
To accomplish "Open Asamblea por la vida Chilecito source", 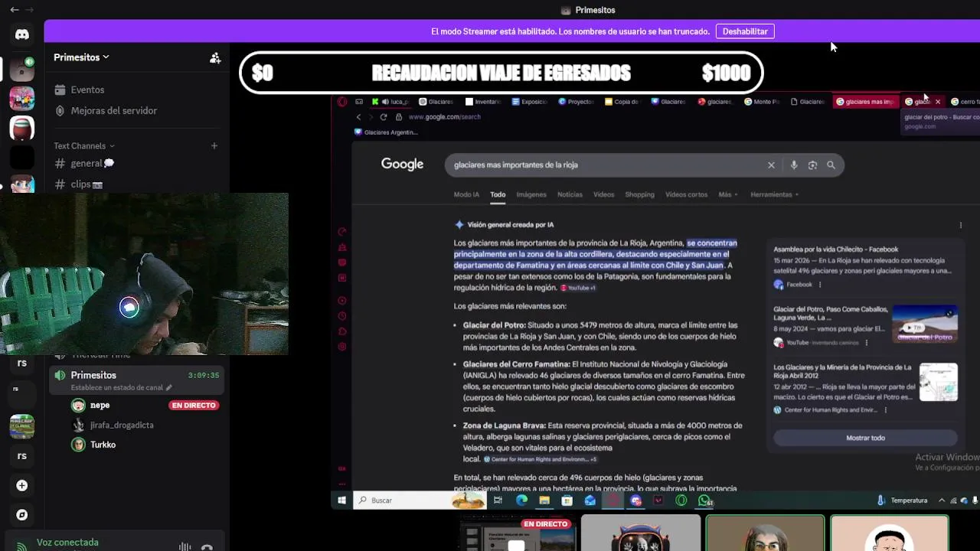I will [835, 249].
